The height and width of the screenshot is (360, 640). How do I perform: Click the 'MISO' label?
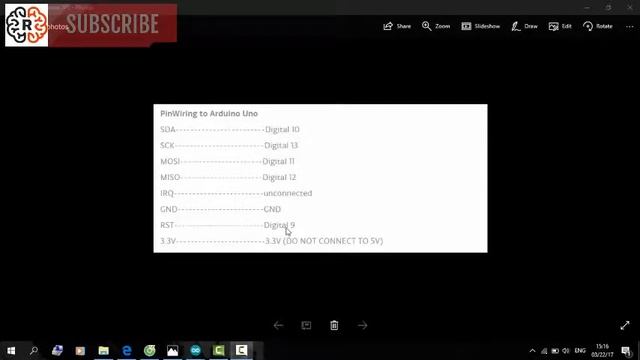pyautogui.click(x=170, y=177)
